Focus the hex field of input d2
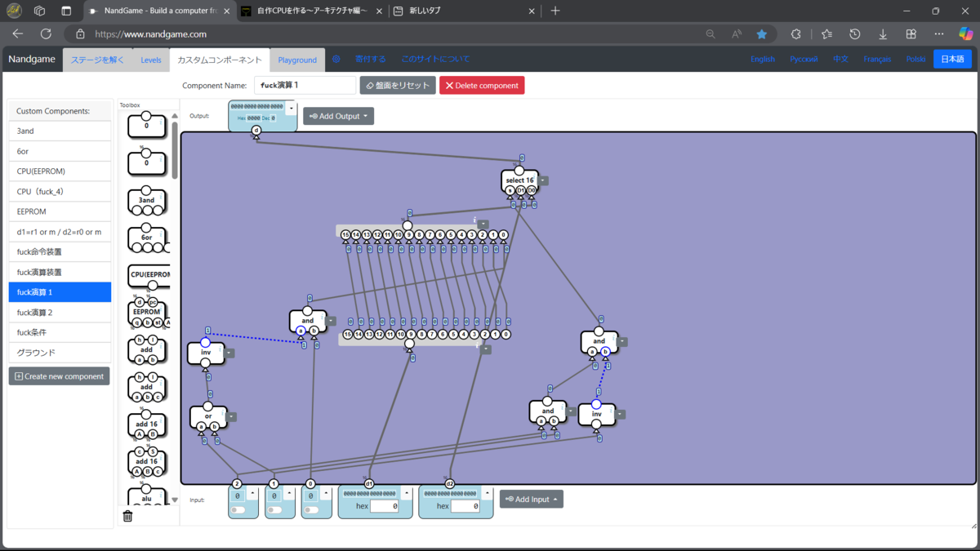980x551 pixels. pyautogui.click(x=465, y=507)
